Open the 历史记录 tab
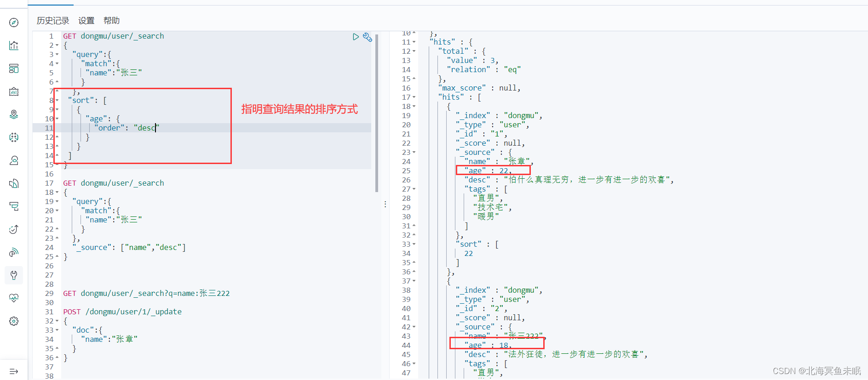 pos(53,21)
